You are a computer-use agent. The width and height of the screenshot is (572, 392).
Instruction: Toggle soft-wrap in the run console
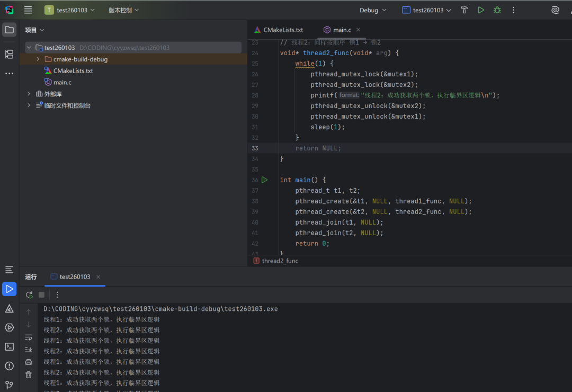tap(29, 337)
